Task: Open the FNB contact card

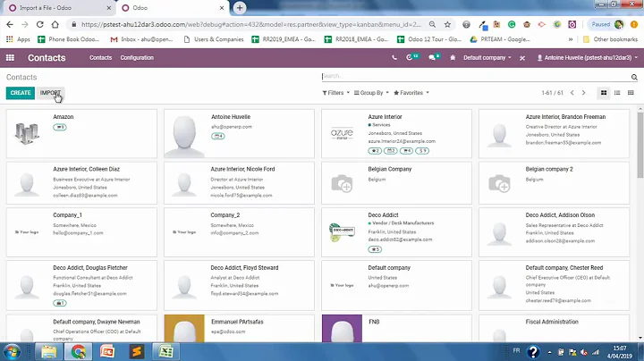Action: point(396,329)
